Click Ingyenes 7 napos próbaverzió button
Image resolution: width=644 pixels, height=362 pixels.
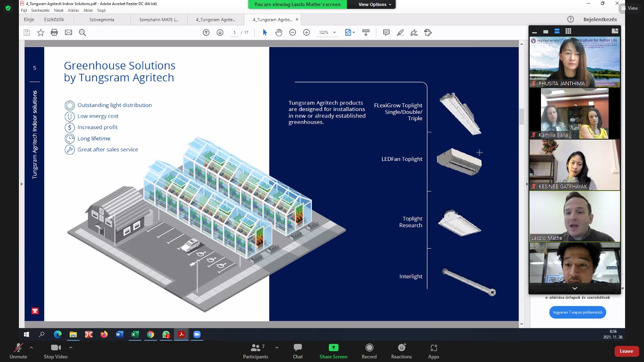[578, 313]
